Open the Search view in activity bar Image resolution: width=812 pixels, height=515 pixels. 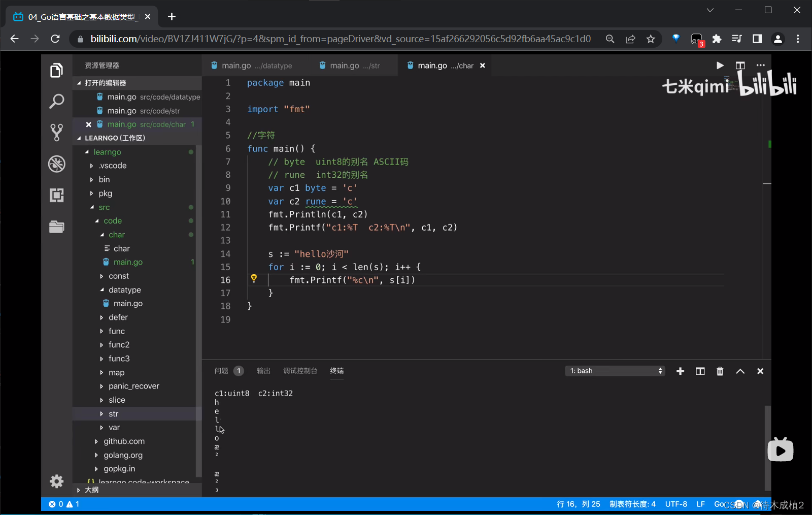click(56, 101)
